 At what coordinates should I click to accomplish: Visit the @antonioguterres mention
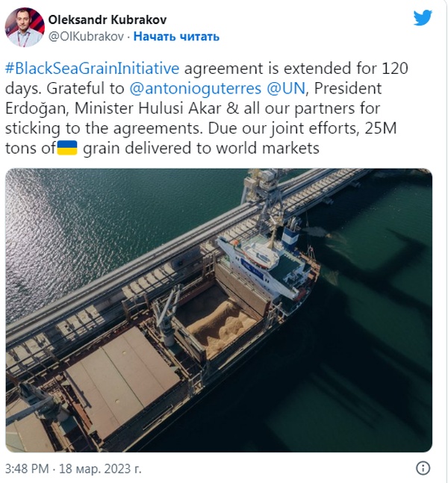click(x=196, y=88)
